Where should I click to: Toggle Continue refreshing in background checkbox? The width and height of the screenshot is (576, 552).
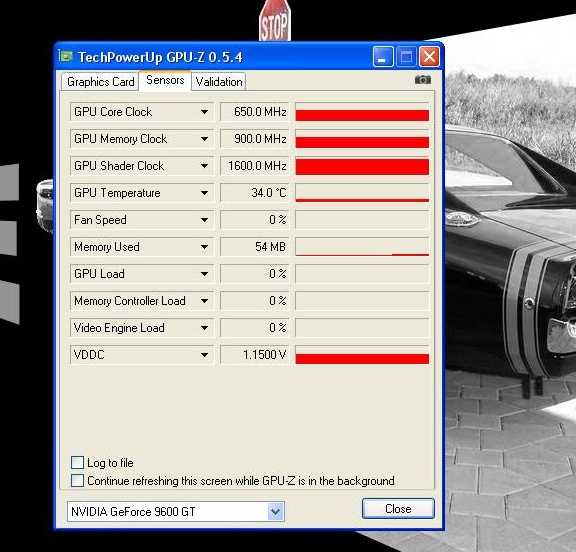click(x=77, y=480)
